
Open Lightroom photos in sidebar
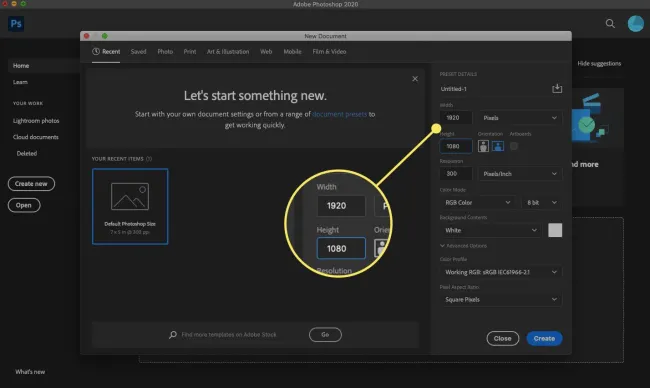36,121
